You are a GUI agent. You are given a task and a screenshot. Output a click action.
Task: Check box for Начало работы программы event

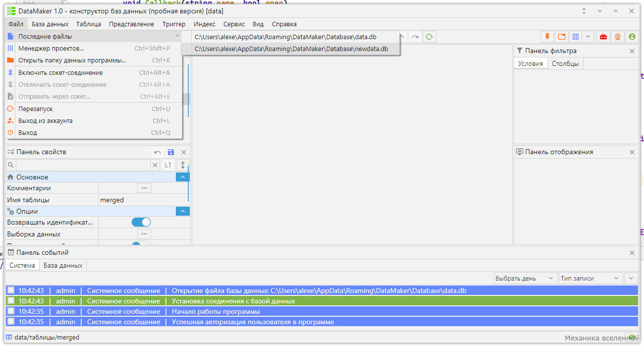tap(11, 311)
